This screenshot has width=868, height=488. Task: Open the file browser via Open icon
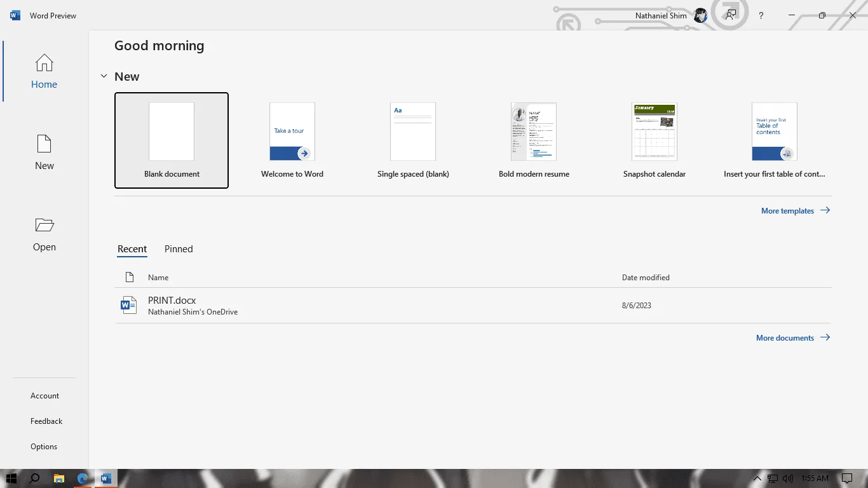coord(44,234)
